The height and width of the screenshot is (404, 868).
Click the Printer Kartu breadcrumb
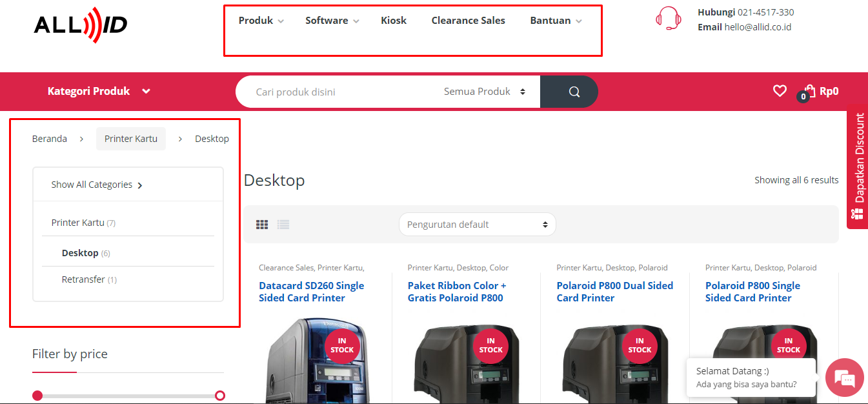(131, 139)
